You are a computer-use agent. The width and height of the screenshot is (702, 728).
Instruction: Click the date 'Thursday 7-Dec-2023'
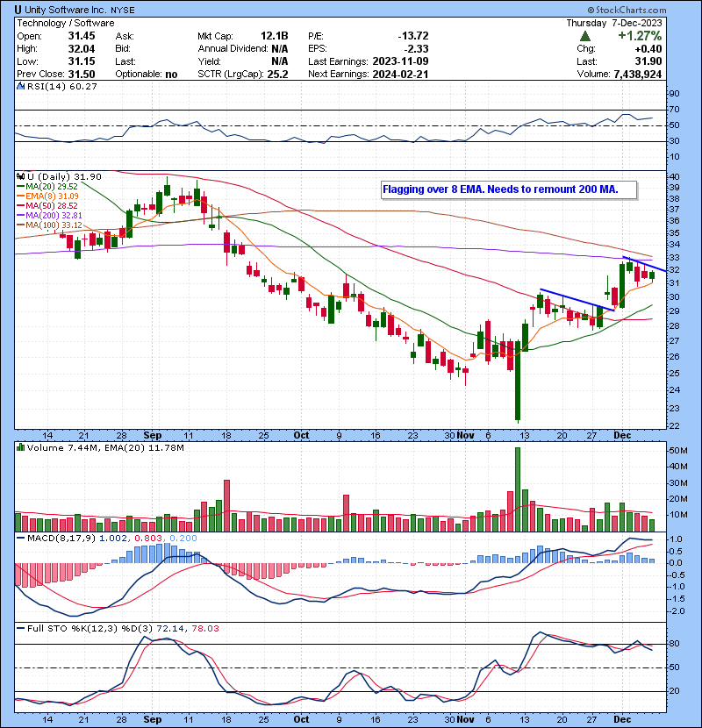[x=614, y=23]
